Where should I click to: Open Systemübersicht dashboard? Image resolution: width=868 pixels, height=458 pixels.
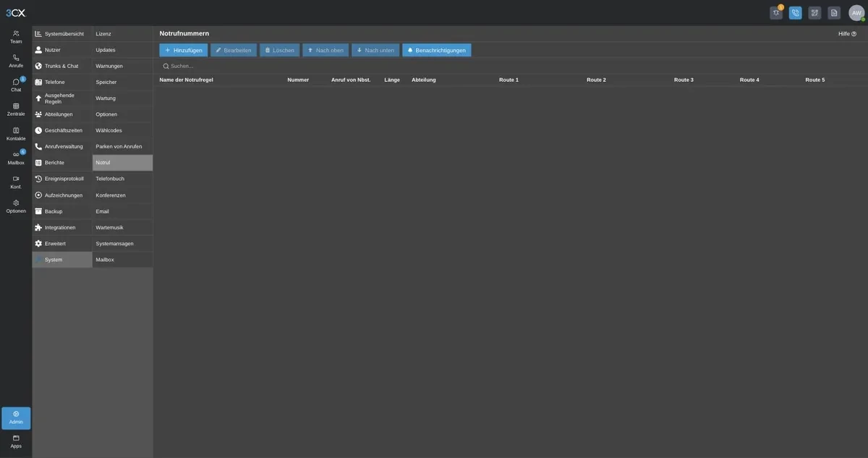pos(62,34)
